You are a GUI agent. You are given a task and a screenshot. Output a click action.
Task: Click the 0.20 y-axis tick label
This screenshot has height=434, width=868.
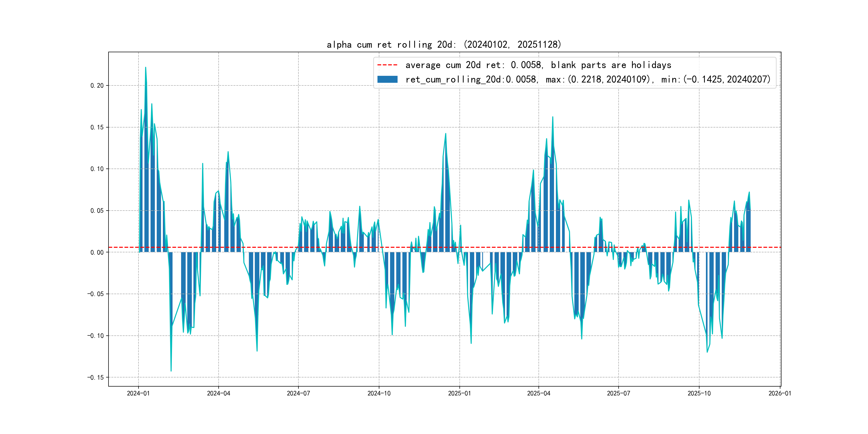(x=97, y=85)
